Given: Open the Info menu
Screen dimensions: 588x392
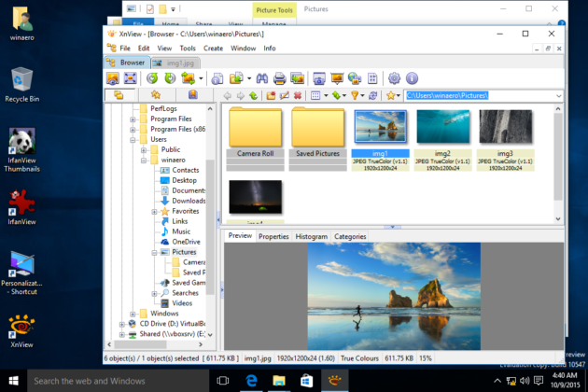Looking at the screenshot, I should point(269,48).
